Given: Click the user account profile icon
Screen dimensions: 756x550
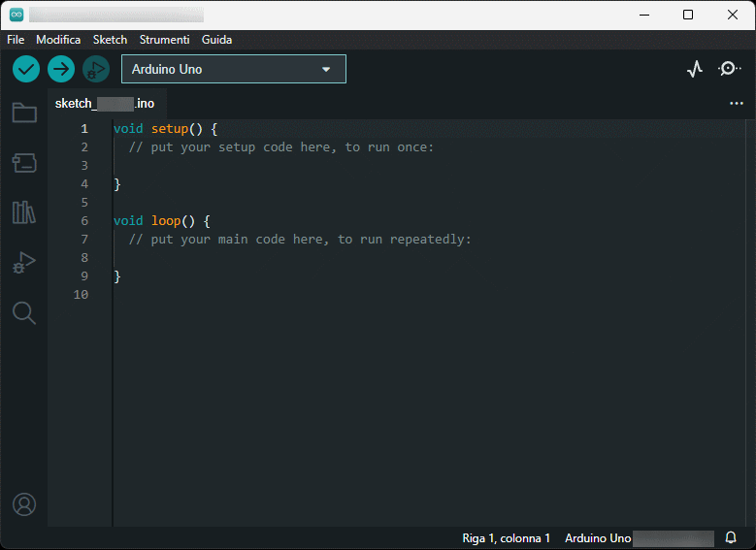Looking at the screenshot, I should [x=24, y=504].
